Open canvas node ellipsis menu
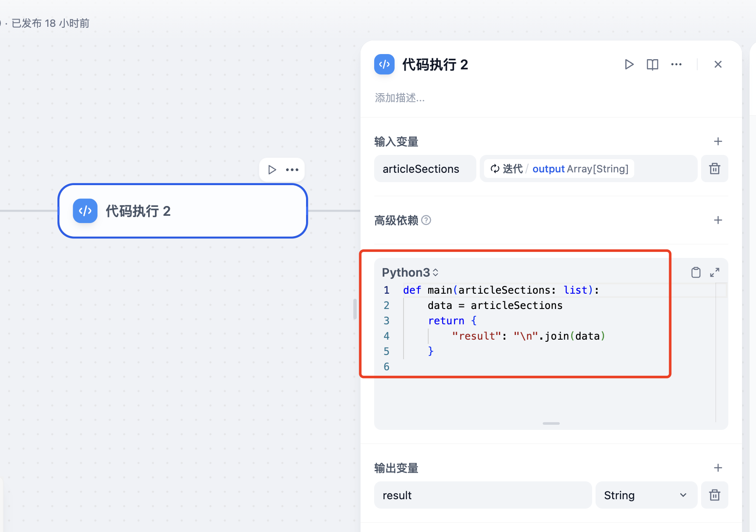756x532 pixels. [292, 170]
